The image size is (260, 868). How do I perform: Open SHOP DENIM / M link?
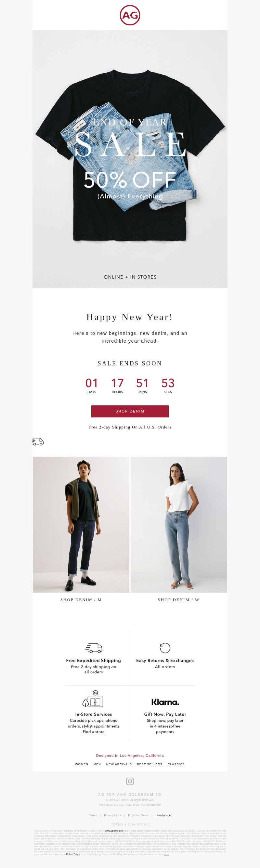tap(81, 600)
